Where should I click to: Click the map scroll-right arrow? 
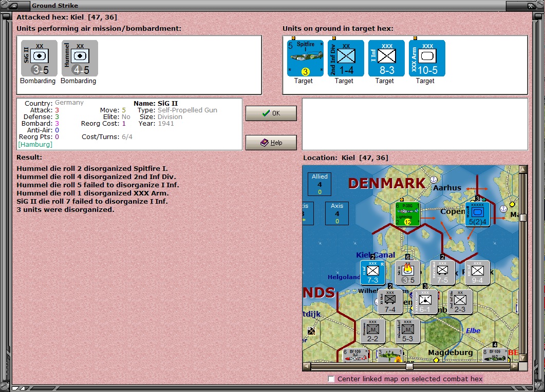(x=515, y=366)
